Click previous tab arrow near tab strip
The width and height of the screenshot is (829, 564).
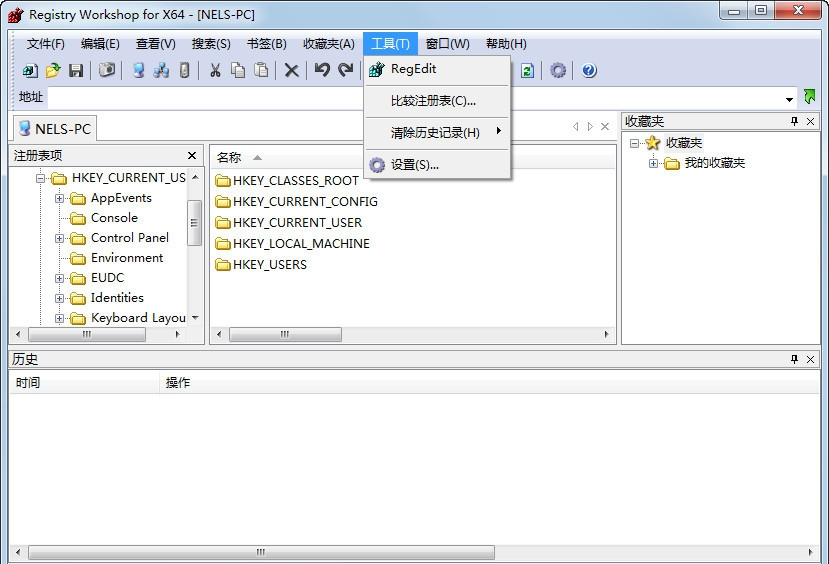(x=576, y=126)
